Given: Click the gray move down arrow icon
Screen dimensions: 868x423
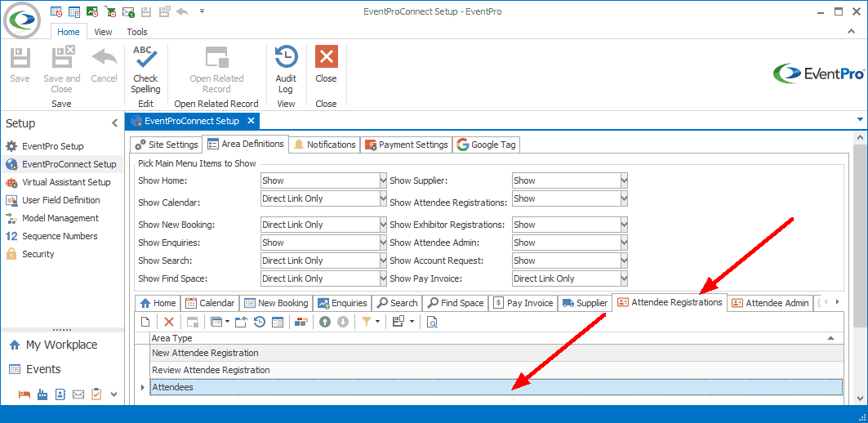Looking at the screenshot, I should pyautogui.click(x=343, y=322).
